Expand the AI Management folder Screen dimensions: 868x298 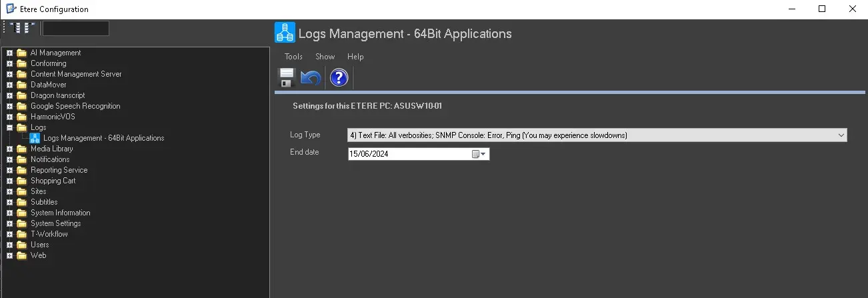click(10, 53)
